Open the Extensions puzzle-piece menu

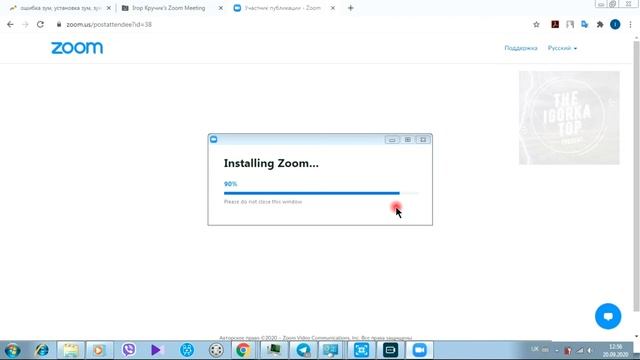pyautogui.click(x=600, y=24)
